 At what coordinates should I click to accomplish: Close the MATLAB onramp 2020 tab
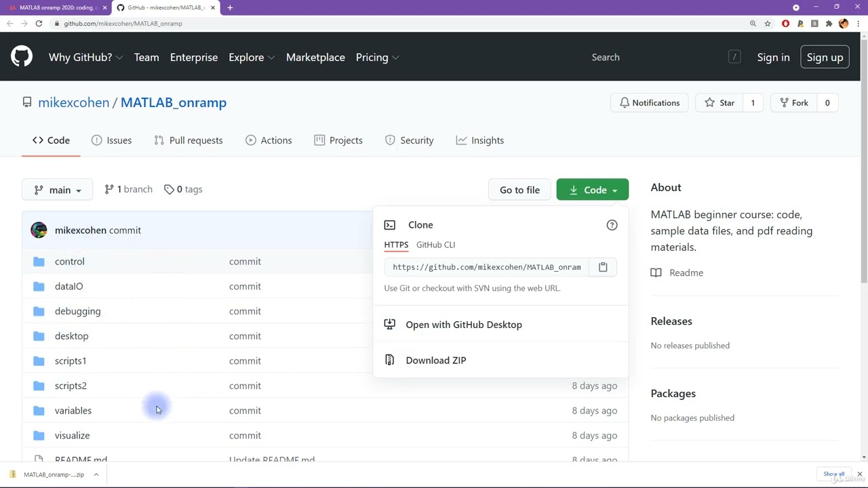pos(104,7)
